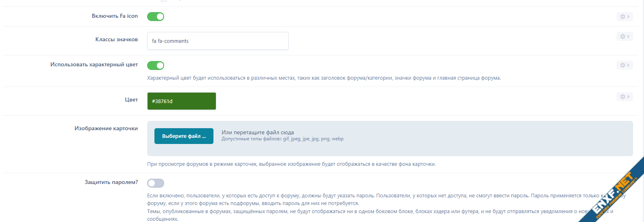Expand the arrow beside the gear in the Включить Fa icon row
Screen dimensions: 644x222
629,17
